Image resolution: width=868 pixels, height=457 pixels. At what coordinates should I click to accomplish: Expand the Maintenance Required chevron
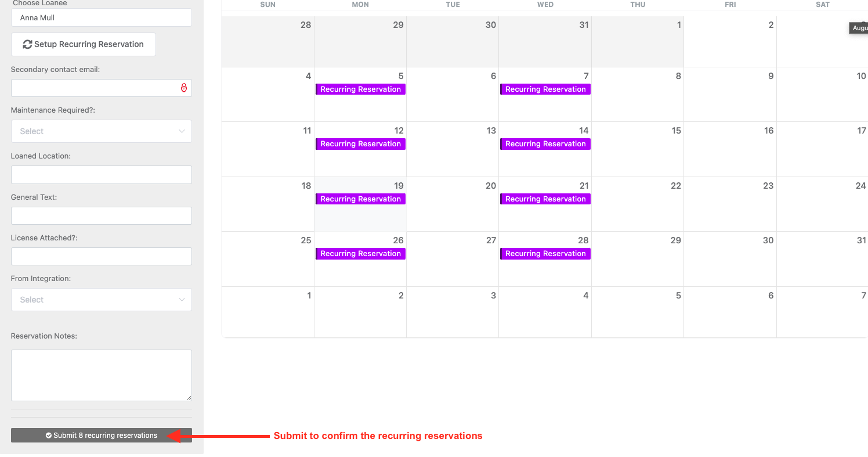[182, 131]
